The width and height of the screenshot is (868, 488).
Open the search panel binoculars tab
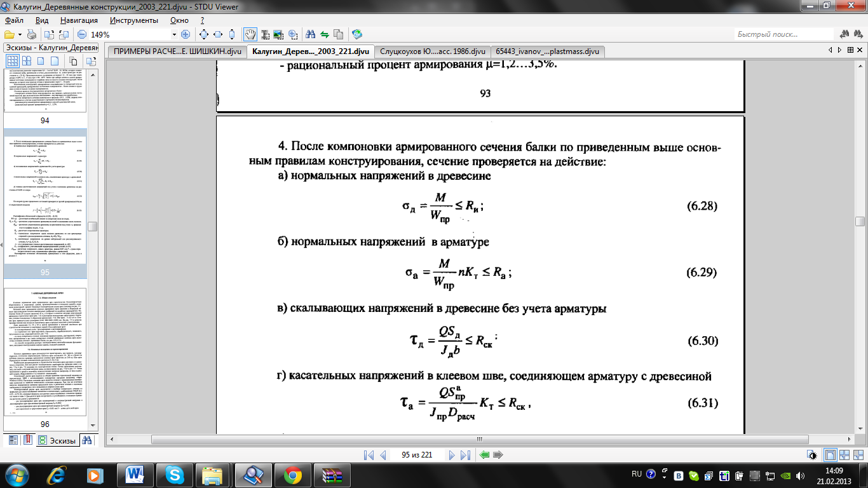tap(87, 440)
